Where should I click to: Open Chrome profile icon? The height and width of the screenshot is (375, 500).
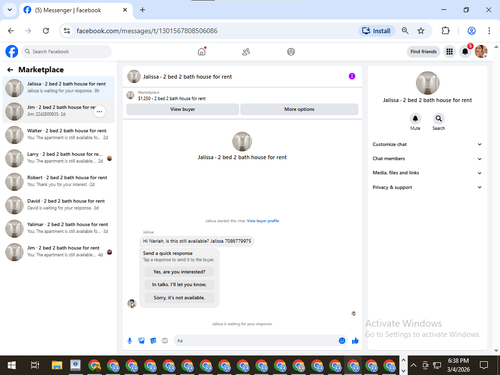pyautogui.click(x=471, y=31)
